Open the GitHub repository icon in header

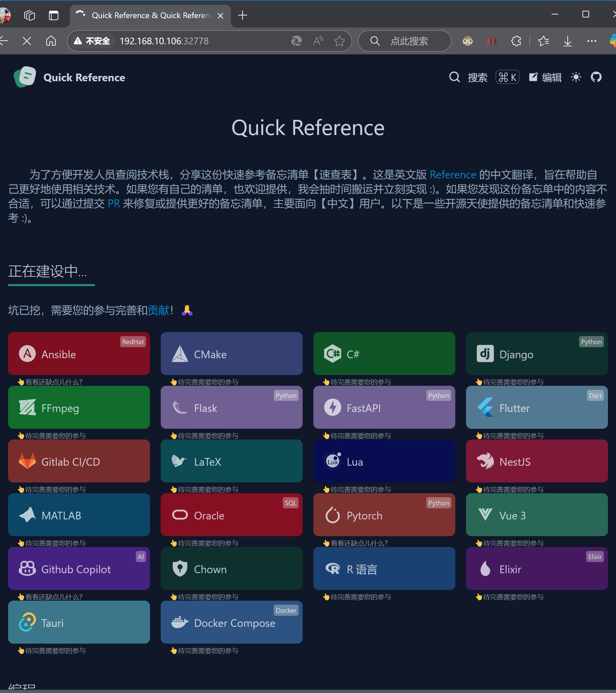tap(596, 77)
